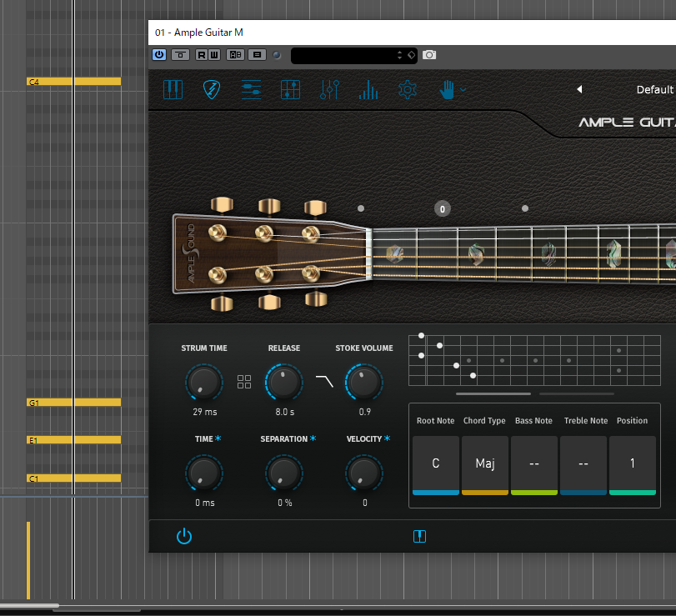676x616 pixels.
Task: Click the horizontal scrollbar at bottom
Action: click(x=29, y=606)
